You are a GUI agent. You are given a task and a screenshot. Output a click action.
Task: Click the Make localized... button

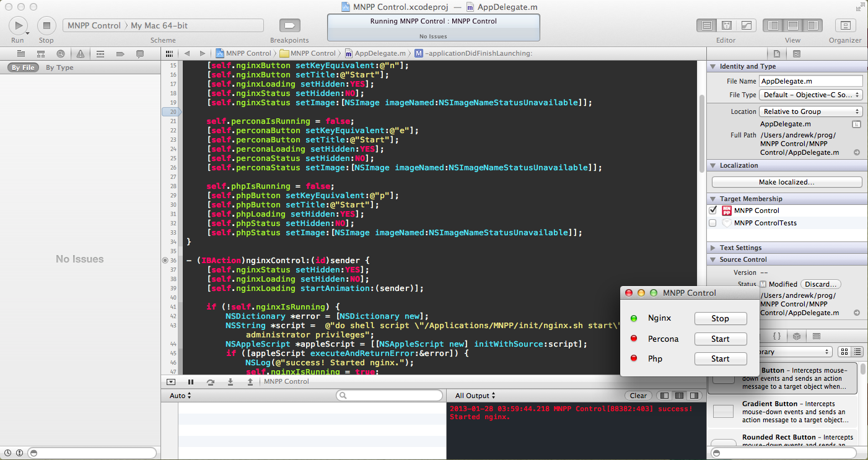pos(787,182)
